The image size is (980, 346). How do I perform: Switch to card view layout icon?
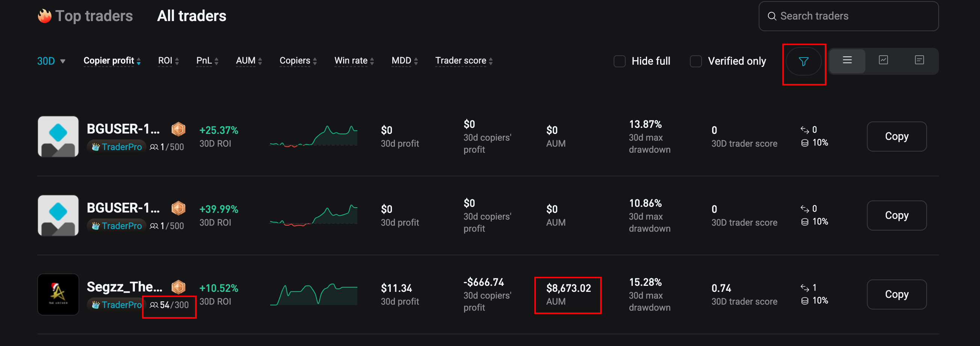[x=919, y=61]
